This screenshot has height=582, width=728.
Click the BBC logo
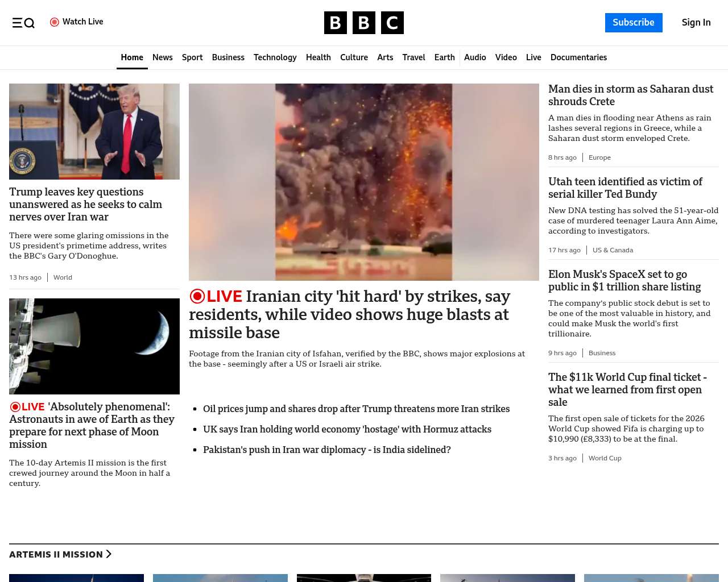pos(363,23)
